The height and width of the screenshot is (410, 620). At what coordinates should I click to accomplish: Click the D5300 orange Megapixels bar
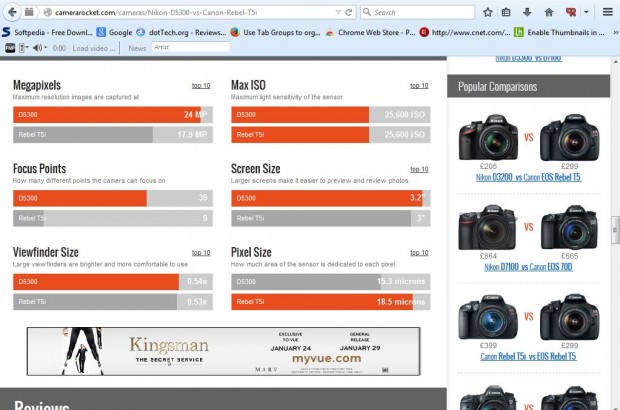click(110, 115)
